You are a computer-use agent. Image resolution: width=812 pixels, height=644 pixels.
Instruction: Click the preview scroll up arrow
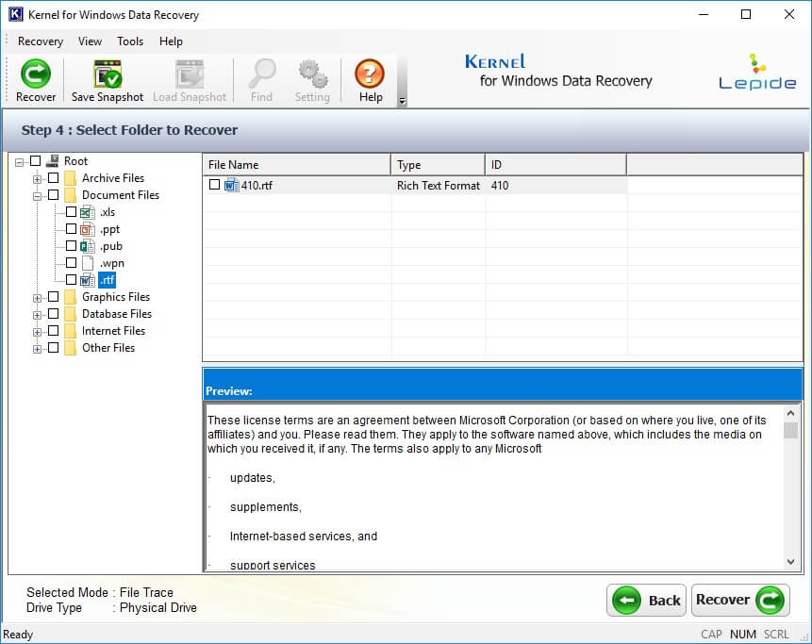(790, 413)
